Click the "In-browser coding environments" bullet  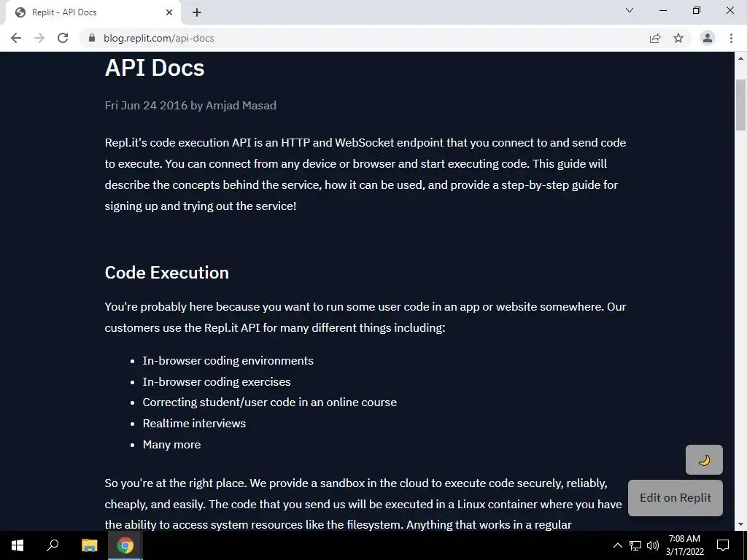(x=228, y=361)
